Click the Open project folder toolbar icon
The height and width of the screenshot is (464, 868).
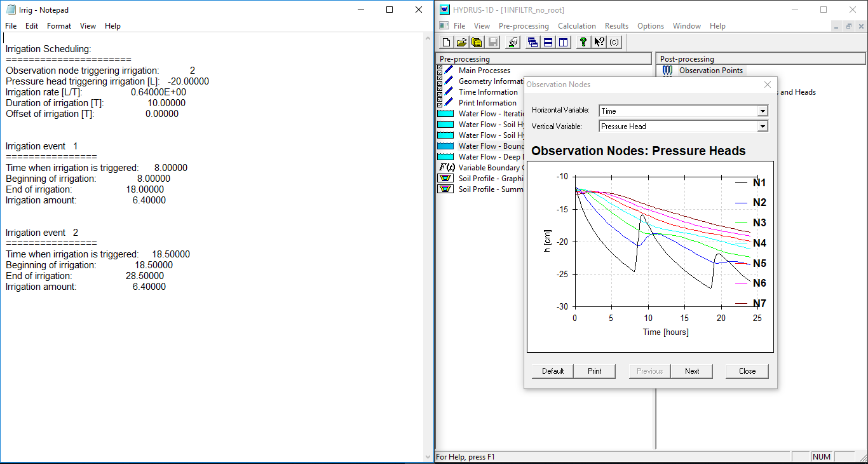point(461,43)
